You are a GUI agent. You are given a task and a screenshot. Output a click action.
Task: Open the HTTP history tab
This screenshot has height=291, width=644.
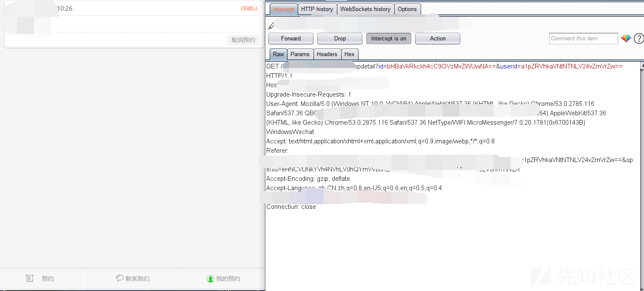point(317,9)
